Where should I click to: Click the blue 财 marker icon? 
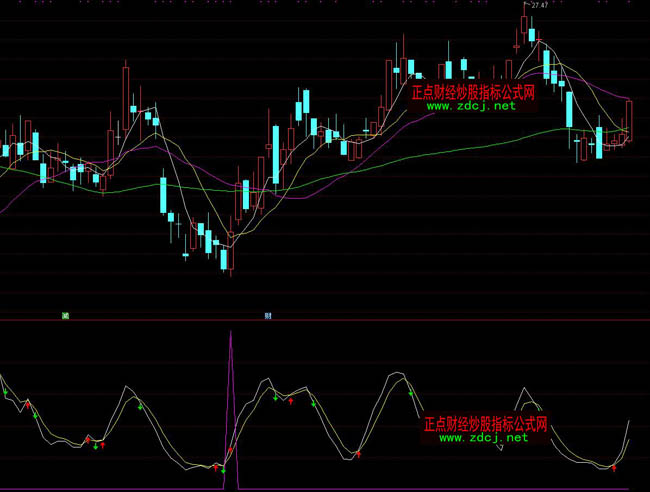click(x=268, y=315)
